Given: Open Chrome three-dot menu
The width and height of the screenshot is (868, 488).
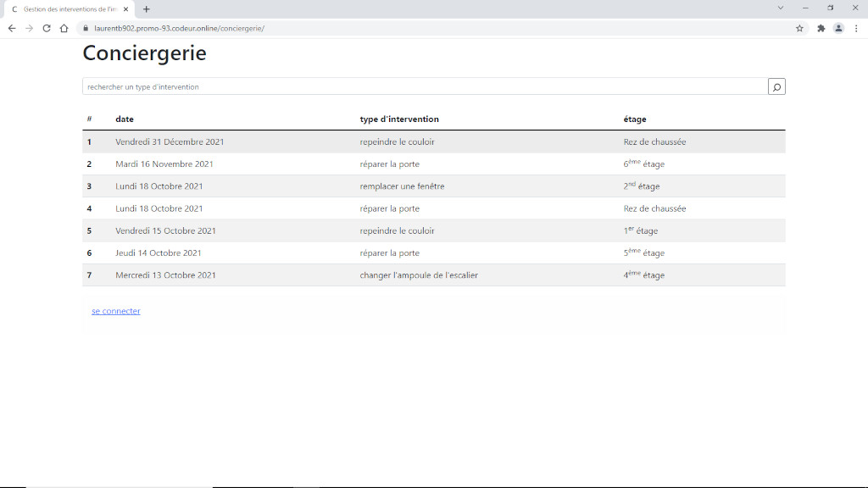Looking at the screenshot, I should [x=855, y=28].
